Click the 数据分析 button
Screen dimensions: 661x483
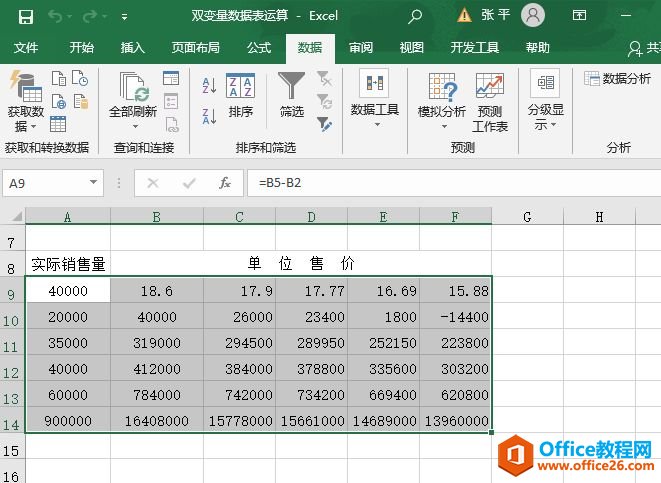point(618,78)
